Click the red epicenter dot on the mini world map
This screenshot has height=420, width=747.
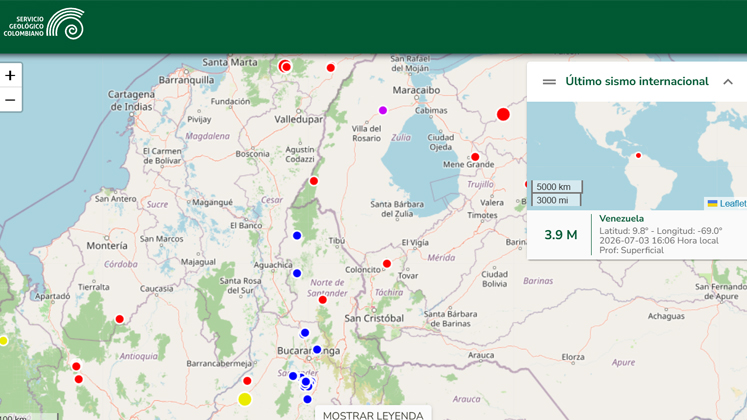(638, 155)
